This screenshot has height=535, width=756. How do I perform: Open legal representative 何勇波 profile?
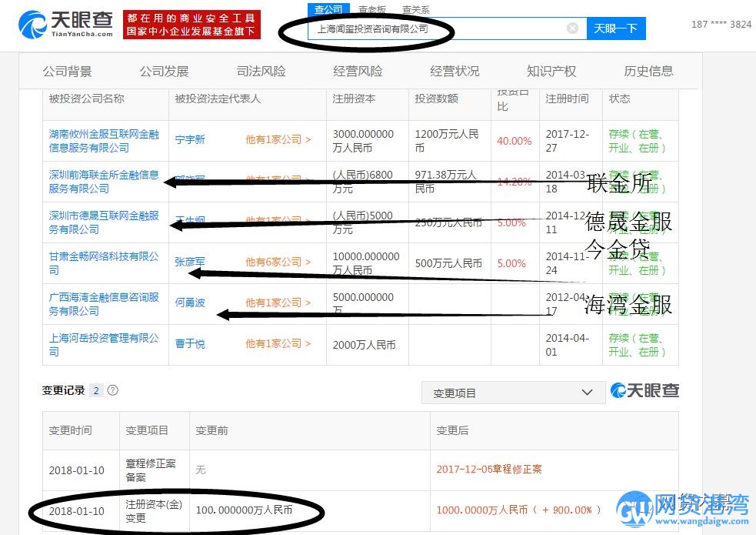coord(190,303)
